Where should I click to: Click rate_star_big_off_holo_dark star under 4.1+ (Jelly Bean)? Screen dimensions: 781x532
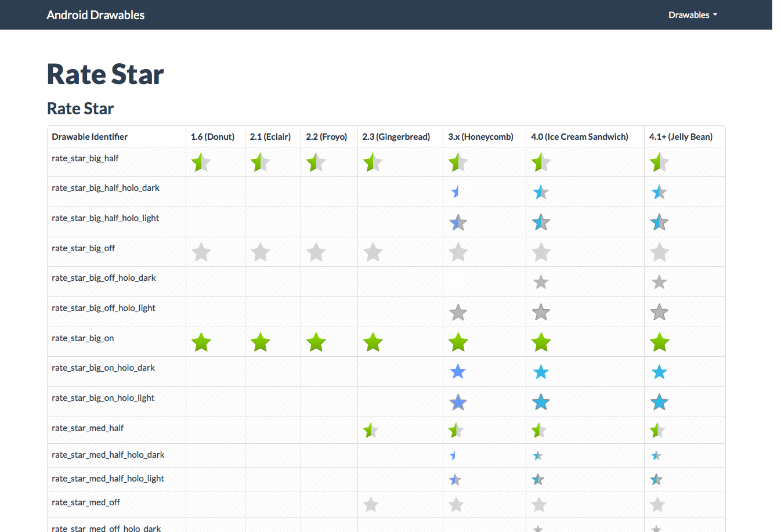point(659,283)
